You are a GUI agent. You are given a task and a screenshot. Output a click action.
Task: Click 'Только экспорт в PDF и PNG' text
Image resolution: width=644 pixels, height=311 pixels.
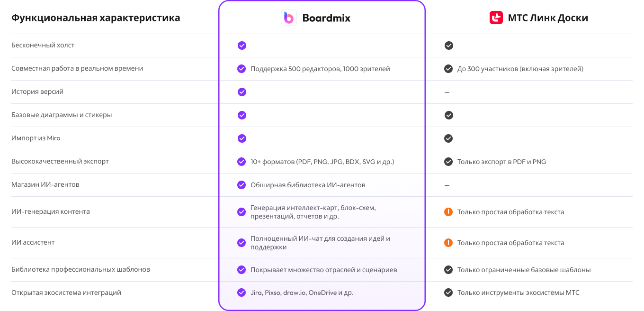[501, 162]
